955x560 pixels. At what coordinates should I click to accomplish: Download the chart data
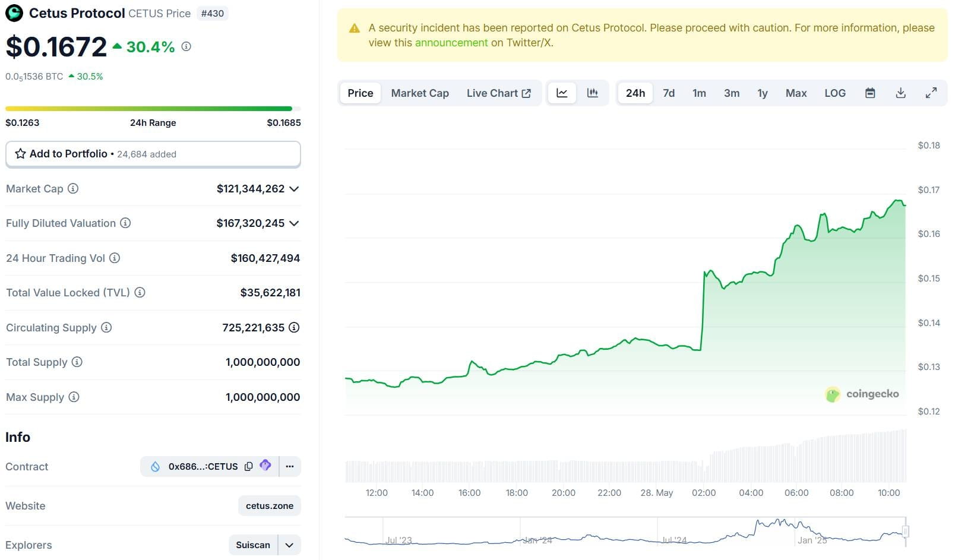coord(900,93)
